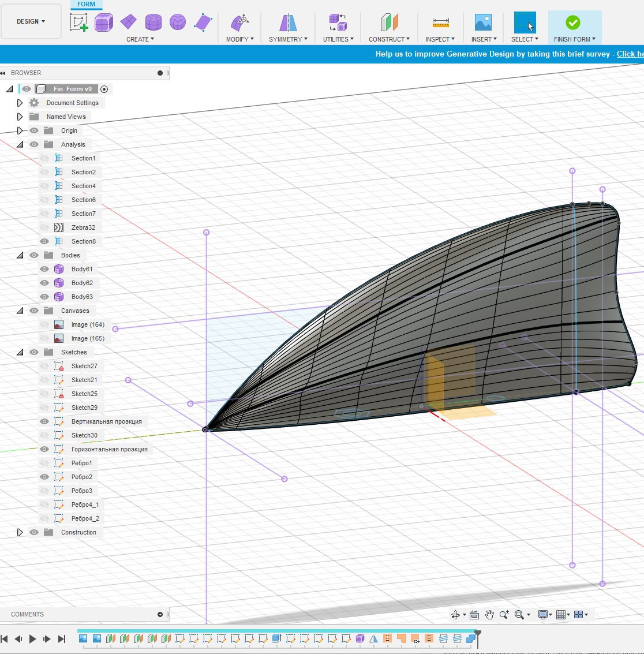Click the green Finish Form checkmark
The height and width of the screenshot is (654, 644).
[572, 23]
